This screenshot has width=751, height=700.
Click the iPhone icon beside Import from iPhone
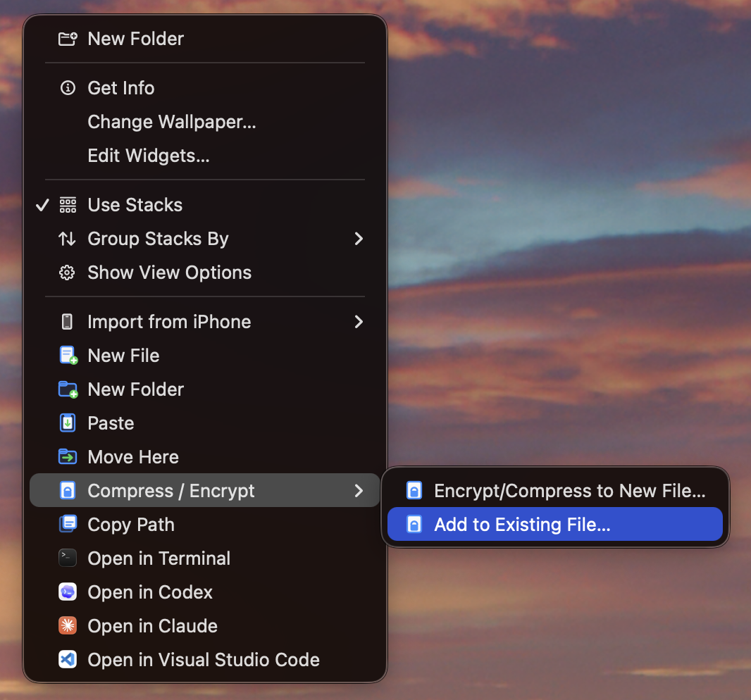click(67, 322)
